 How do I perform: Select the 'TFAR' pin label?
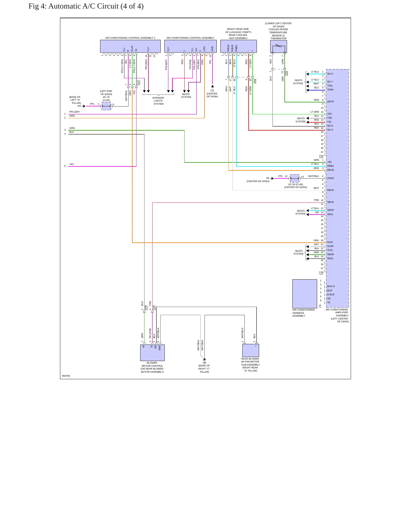330,90
